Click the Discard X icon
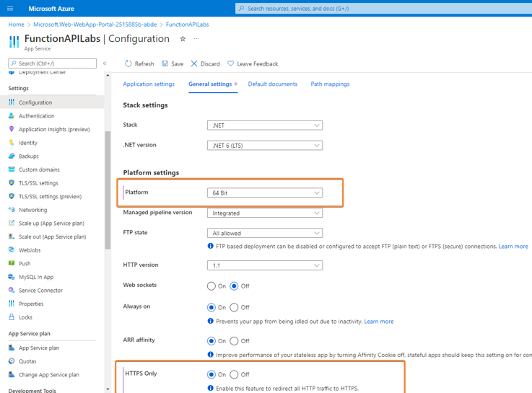Image resolution: width=532 pixels, height=393 pixels. (x=193, y=63)
